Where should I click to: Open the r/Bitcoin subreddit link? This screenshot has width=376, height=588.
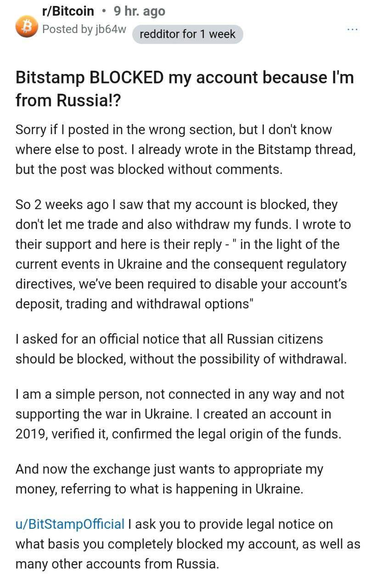point(68,11)
